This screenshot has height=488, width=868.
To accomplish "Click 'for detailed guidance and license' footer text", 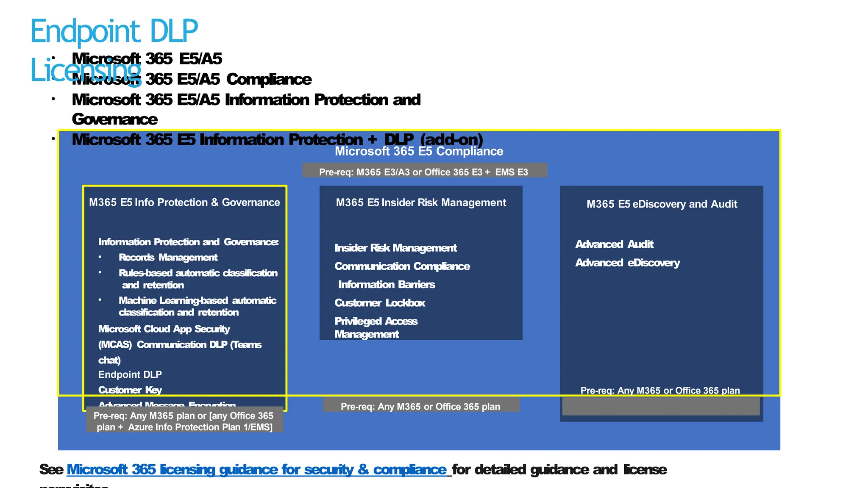I will click(x=559, y=469).
